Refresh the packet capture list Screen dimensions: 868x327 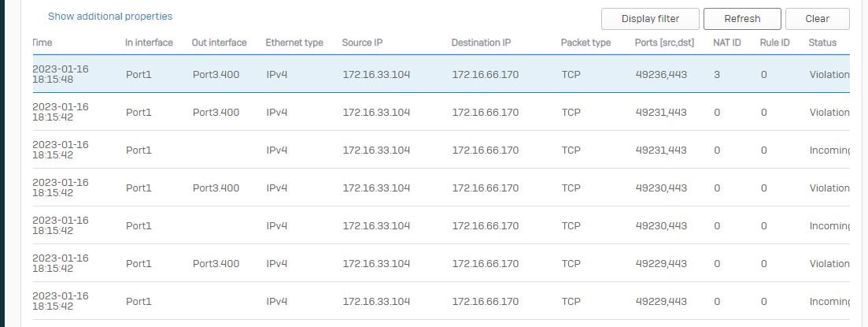click(x=742, y=19)
